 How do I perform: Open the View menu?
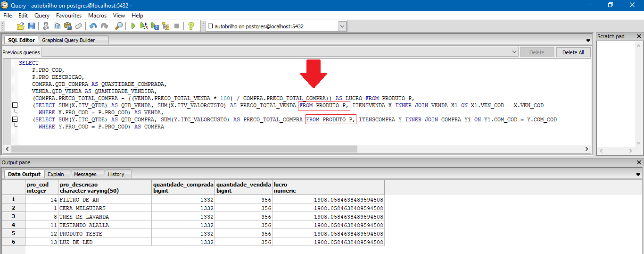click(x=119, y=16)
